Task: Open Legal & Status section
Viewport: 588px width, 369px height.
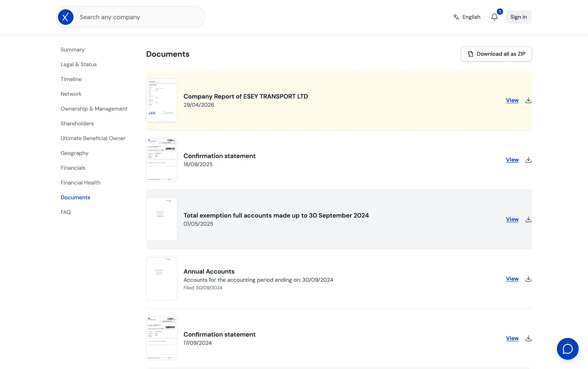Action: coord(79,64)
